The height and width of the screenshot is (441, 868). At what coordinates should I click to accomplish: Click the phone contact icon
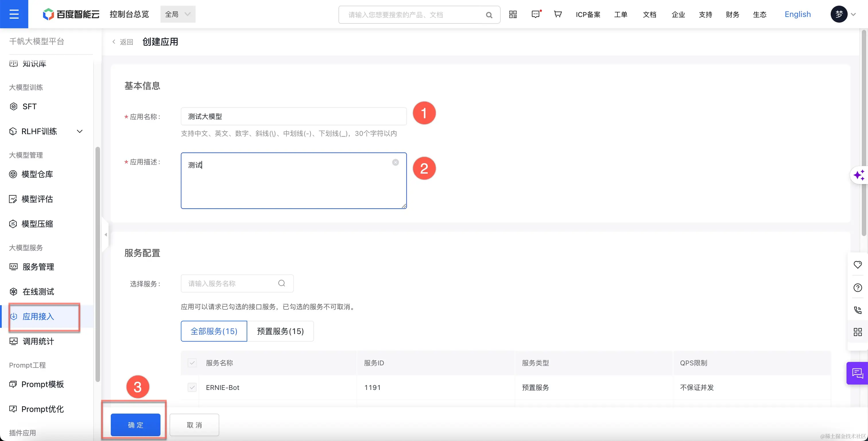pyautogui.click(x=858, y=310)
